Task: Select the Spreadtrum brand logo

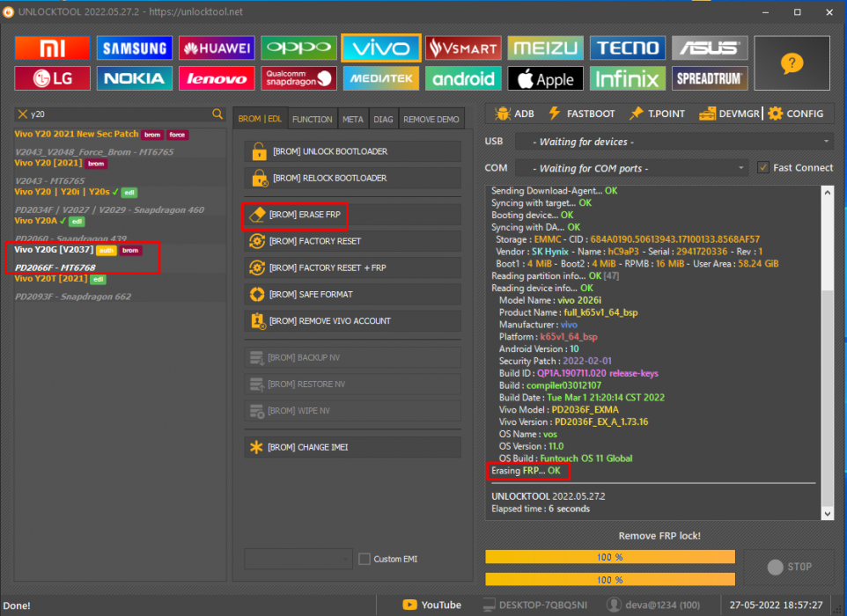Action: pyautogui.click(x=710, y=78)
